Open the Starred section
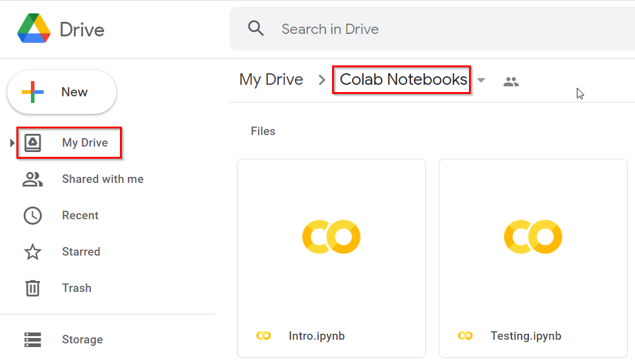The height and width of the screenshot is (364, 635). (x=81, y=252)
